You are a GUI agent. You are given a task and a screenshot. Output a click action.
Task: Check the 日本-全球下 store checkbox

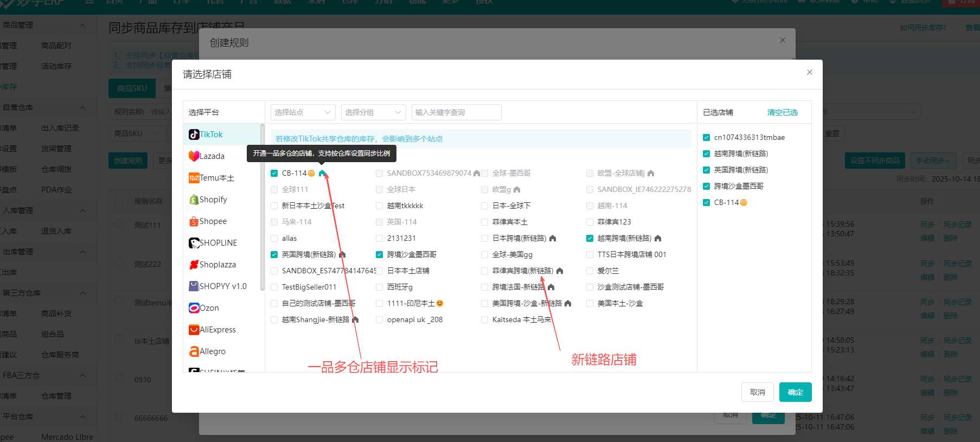point(484,206)
